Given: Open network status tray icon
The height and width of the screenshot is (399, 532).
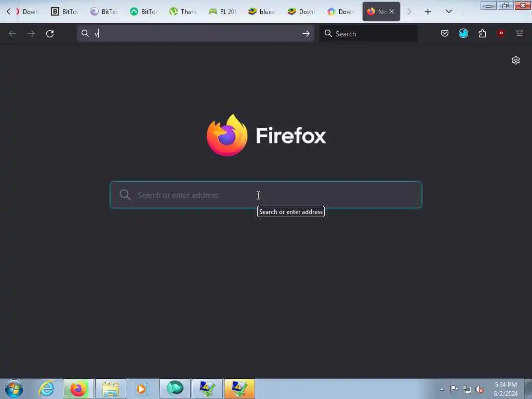Looking at the screenshot, I should pos(467,390).
